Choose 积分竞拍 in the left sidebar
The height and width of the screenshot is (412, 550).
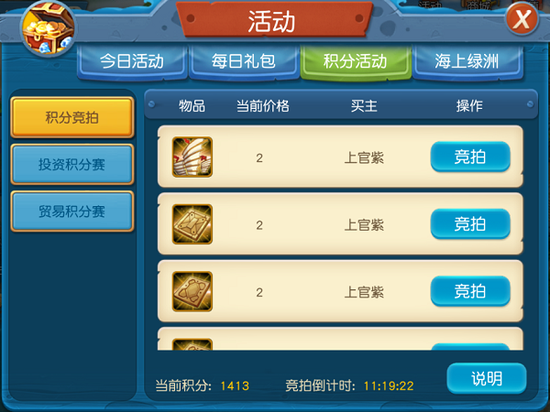tap(72, 117)
